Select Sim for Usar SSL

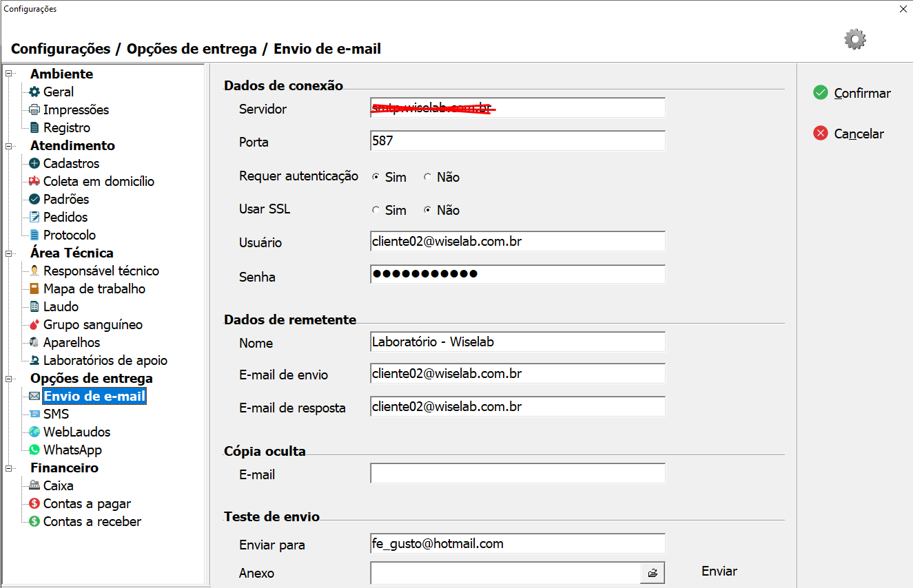(376, 210)
